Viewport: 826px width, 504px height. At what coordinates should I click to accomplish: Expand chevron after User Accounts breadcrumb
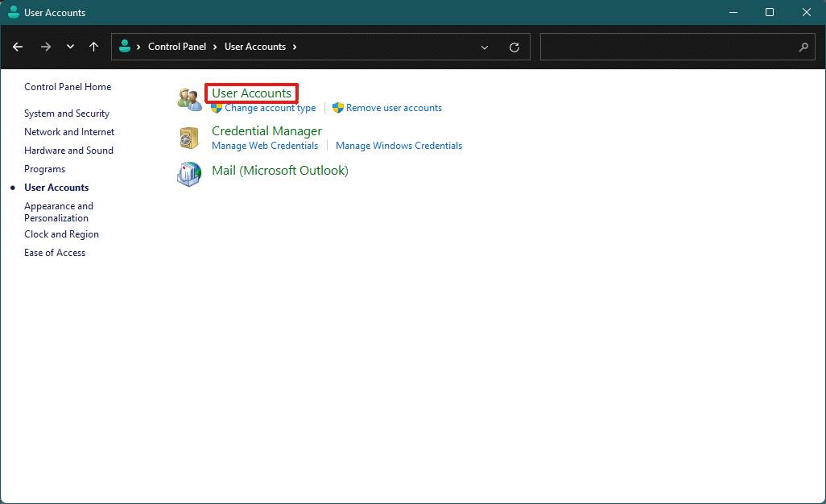295,47
